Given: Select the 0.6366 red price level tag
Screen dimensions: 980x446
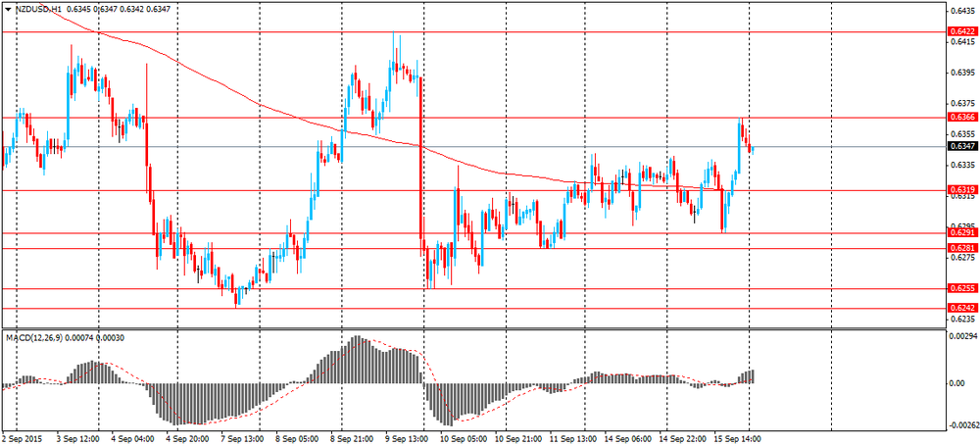Looking at the screenshot, I should 962,117.
